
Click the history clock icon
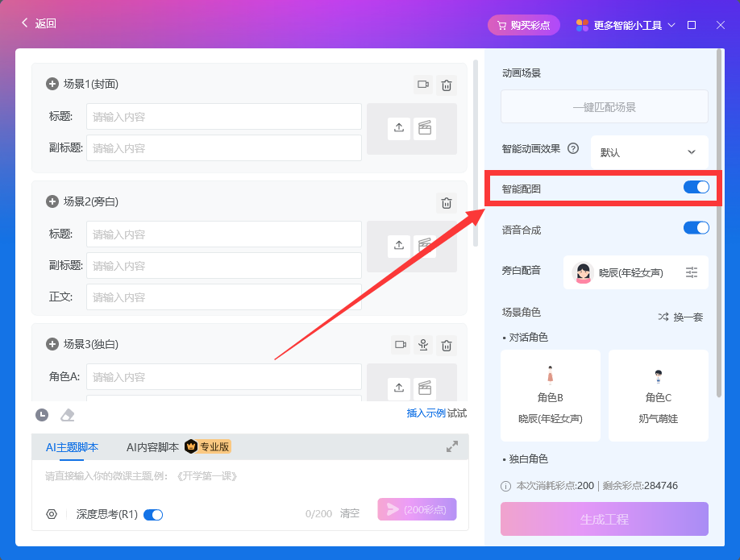point(42,415)
